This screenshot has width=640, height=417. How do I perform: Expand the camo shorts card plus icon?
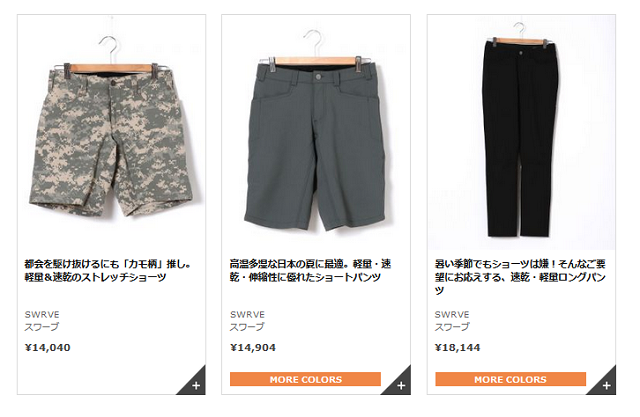coord(196,384)
